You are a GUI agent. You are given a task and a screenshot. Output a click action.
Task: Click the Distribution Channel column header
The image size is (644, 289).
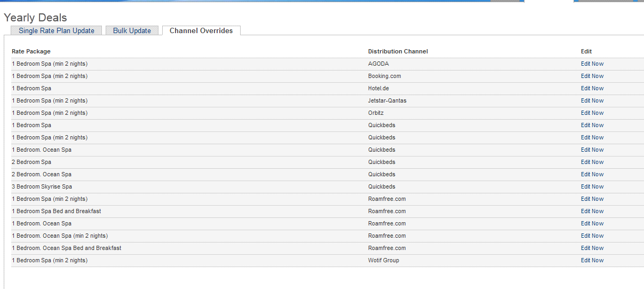point(398,51)
